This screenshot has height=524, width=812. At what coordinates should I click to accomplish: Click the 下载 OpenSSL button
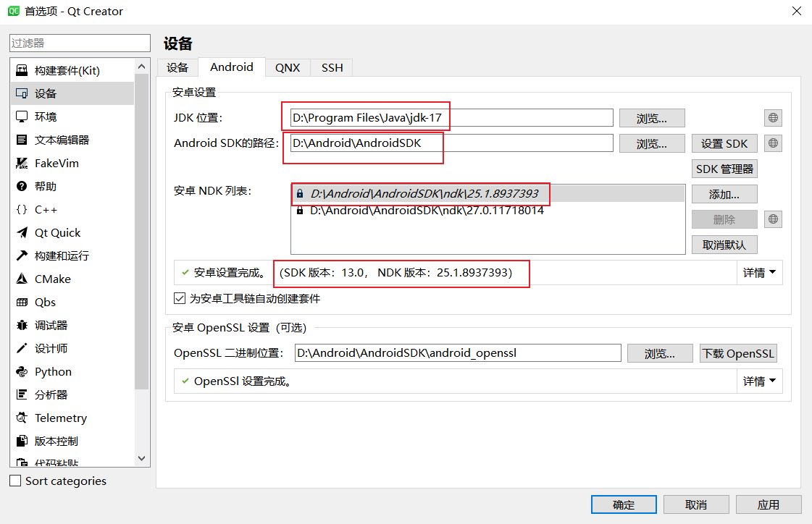coord(738,353)
